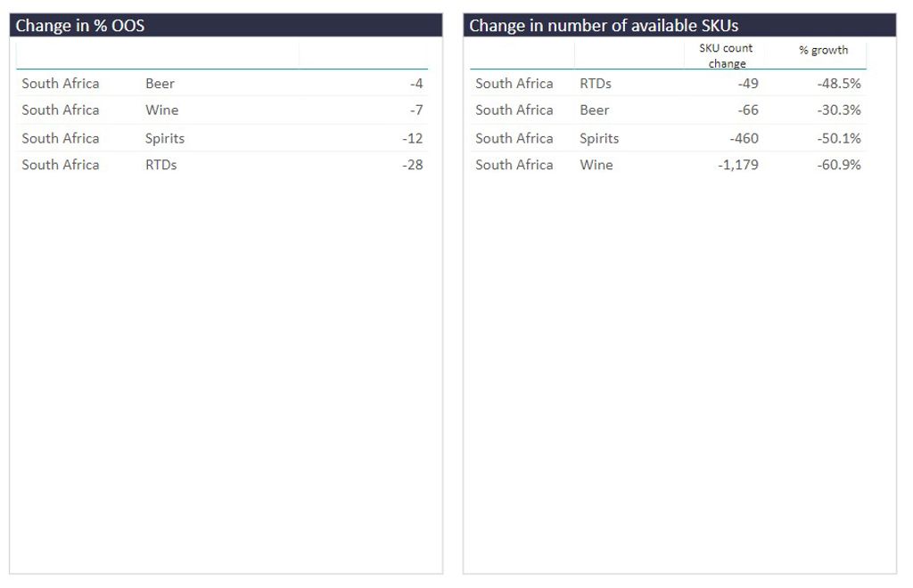Click the -28 OOS value for RTDs
Viewport: 913px width, 588px height.
(x=412, y=165)
